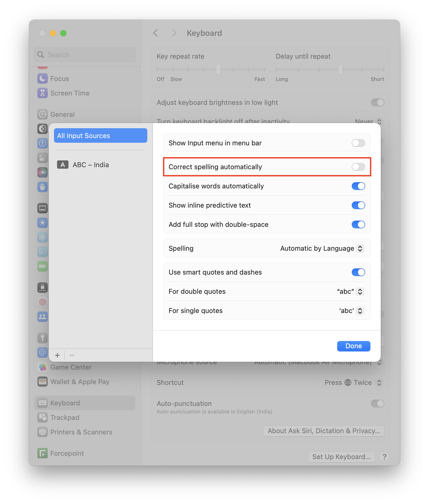429x504 pixels.
Task: Click the help question mark button
Action: coord(384,457)
